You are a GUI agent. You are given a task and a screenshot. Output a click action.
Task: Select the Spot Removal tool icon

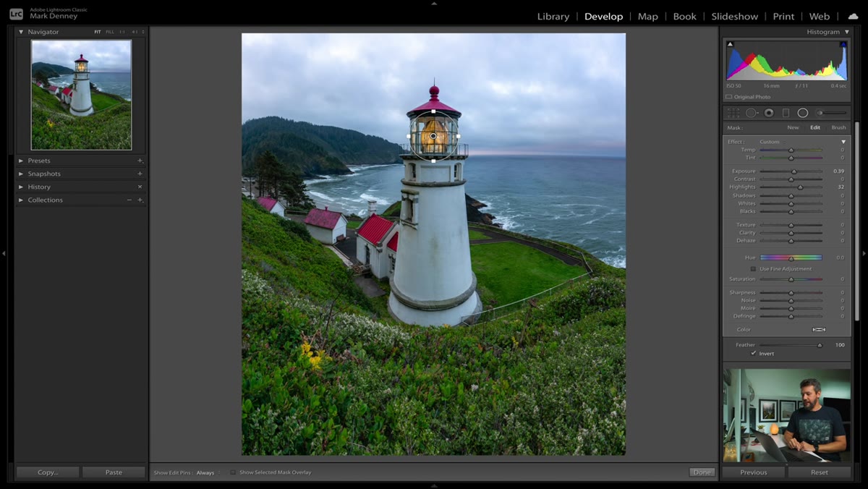752,113
